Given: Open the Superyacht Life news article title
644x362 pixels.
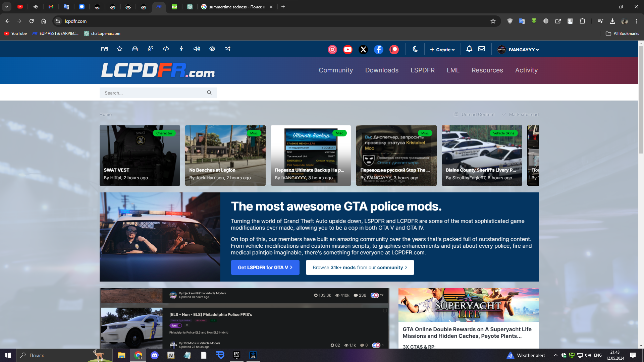Looking at the screenshot, I should point(467,333).
